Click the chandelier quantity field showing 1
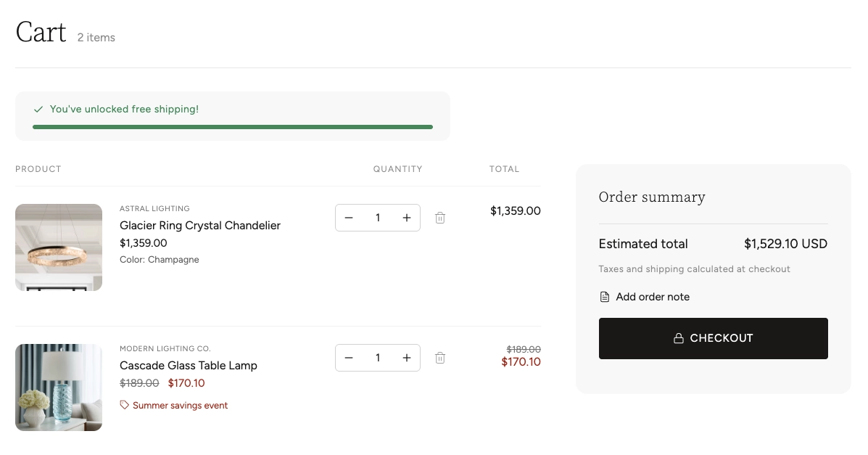 [378, 218]
